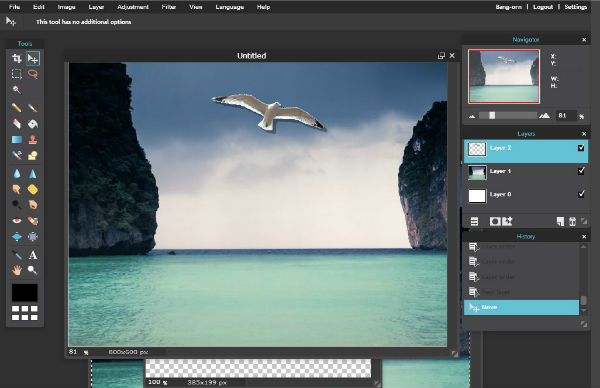Select the Paint Bucket tool
This screenshot has height=388, width=600.
33,124
